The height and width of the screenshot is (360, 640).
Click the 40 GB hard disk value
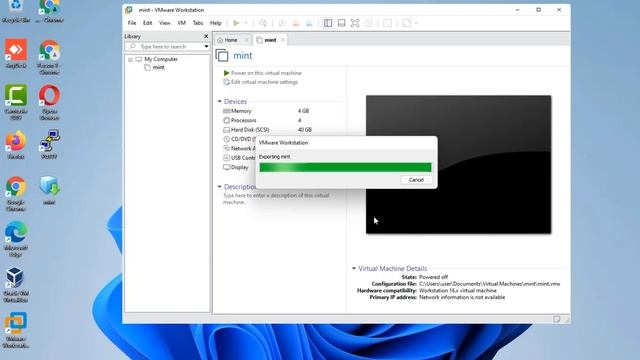click(304, 130)
